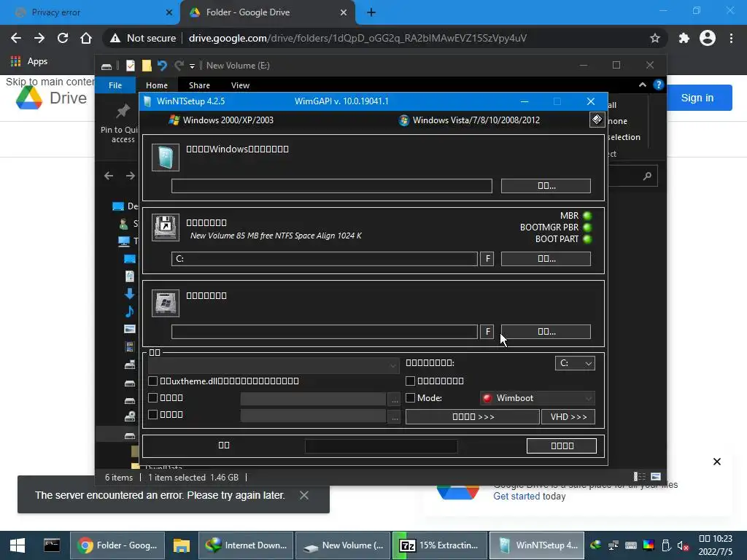Open a new Chrome tab
Viewport: 747px width, 560px height.
pos(371,12)
